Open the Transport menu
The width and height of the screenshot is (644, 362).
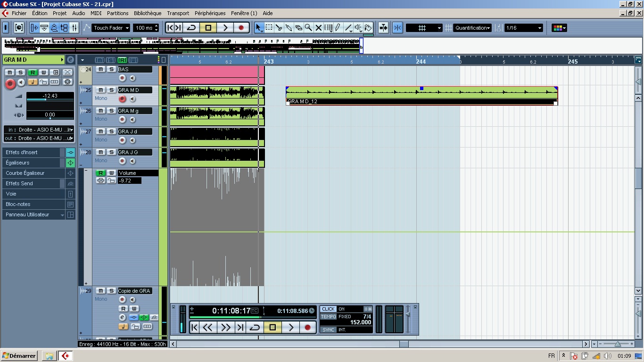click(x=178, y=13)
